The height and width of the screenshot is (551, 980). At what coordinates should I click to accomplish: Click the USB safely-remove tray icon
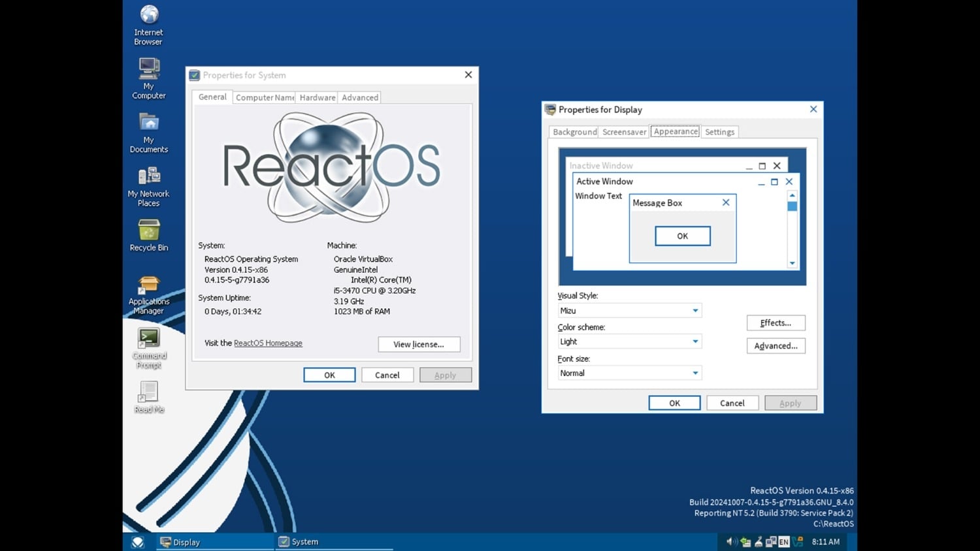tap(759, 542)
